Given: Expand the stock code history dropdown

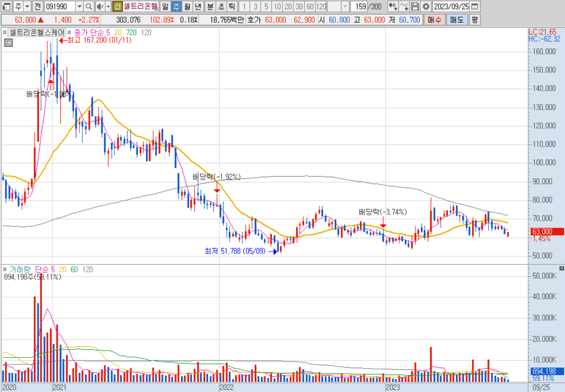Looking at the screenshot, I should point(79,6).
